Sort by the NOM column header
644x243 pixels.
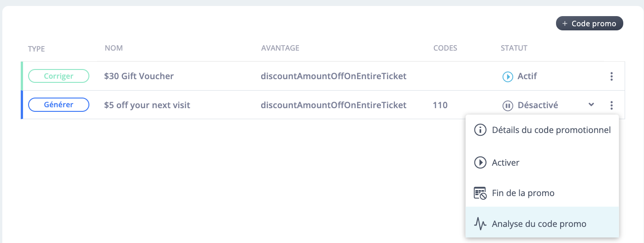point(114,48)
